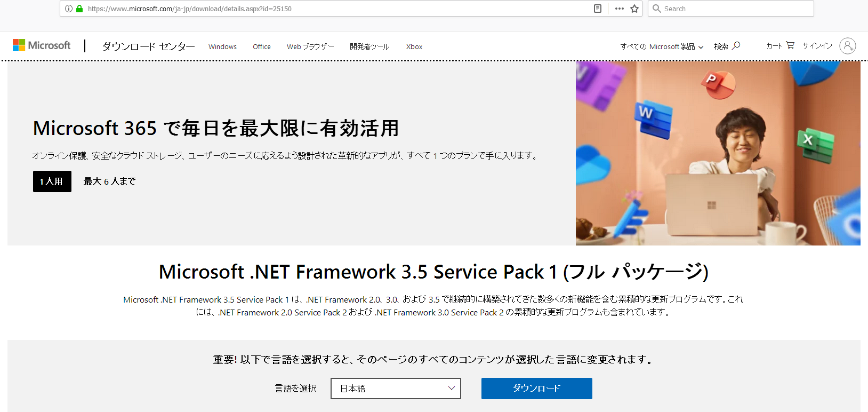The width and height of the screenshot is (868, 412).
Task: Click the サインイン link
Action: 817,46
